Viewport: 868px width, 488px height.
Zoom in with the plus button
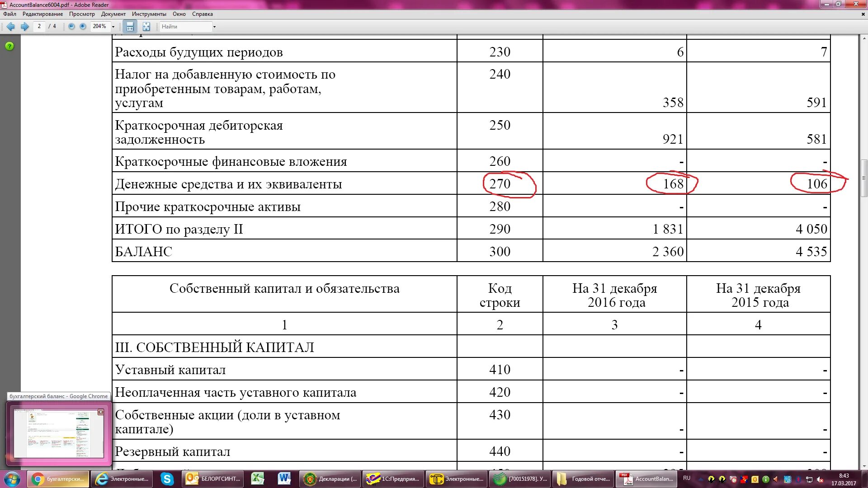83,27
